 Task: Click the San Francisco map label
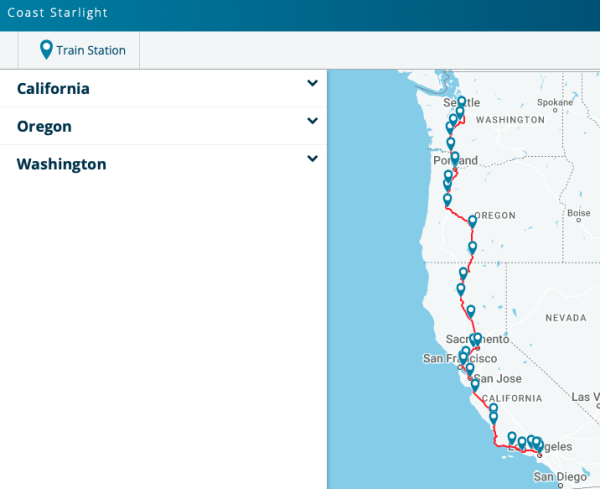[x=460, y=359]
